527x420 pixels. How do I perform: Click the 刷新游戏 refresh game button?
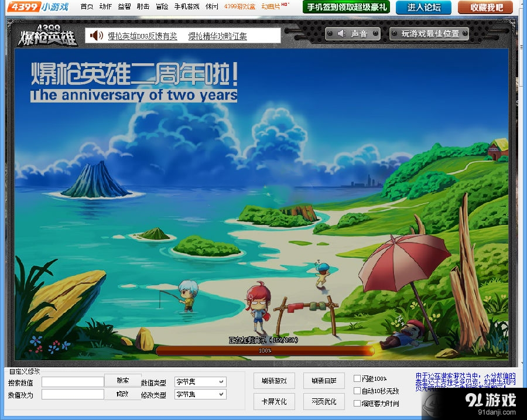(274, 381)
